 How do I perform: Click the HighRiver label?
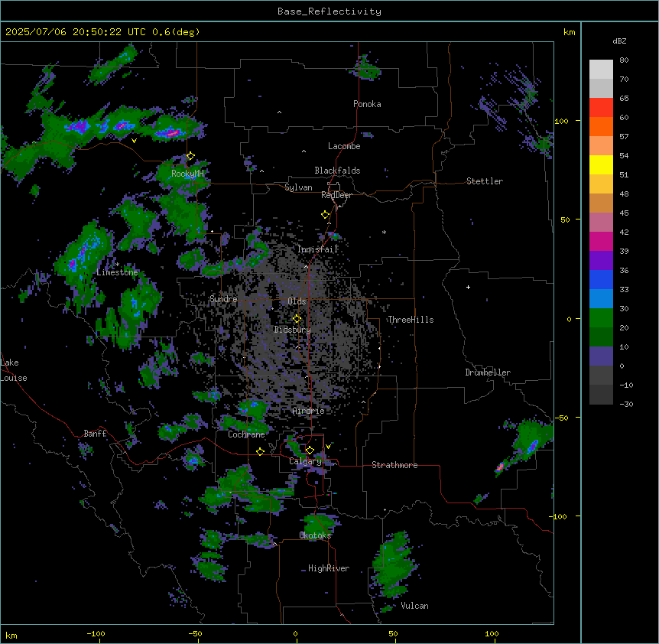pyautogui.click(x=329, y=568)
